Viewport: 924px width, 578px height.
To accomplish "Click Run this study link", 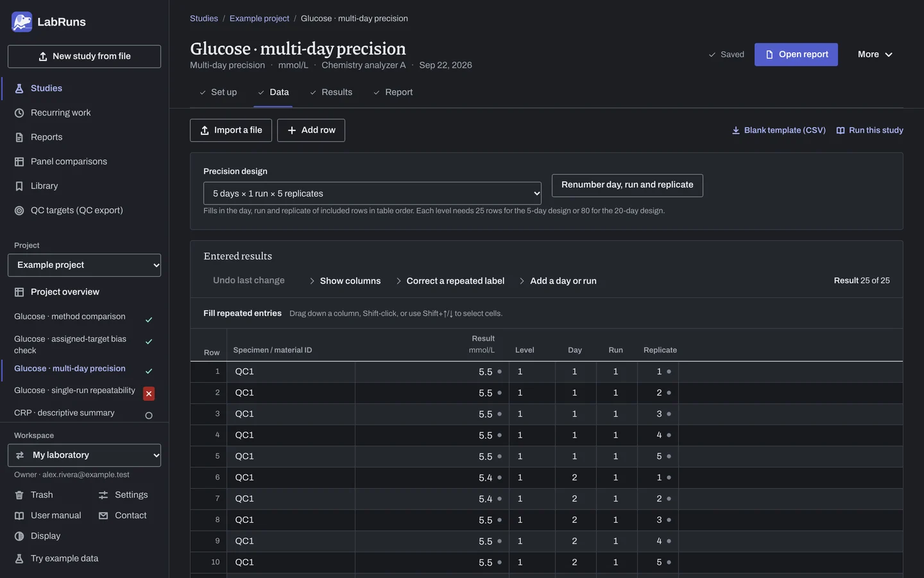I will (869, 130).
